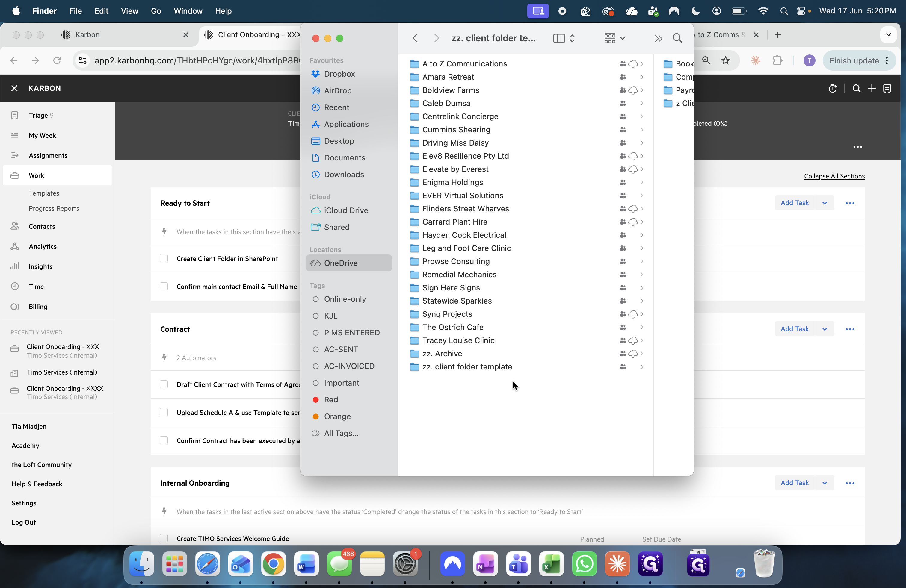Viewport: 906px width, 588px height.
Task: Open Billing in Karbon sidebar
Action: coord(57,307)
